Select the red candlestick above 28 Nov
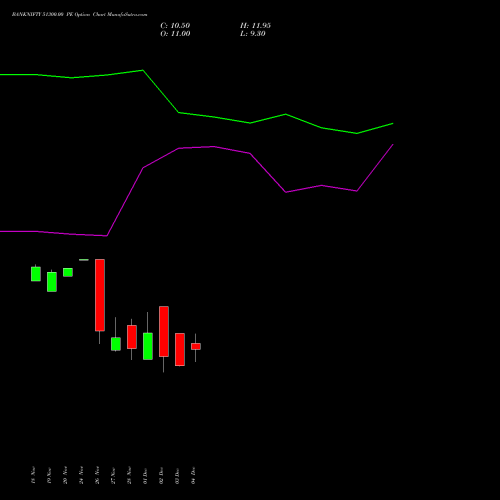Image resolution: width=500 pixels, height=500 pixels. (x=132, y=337)
